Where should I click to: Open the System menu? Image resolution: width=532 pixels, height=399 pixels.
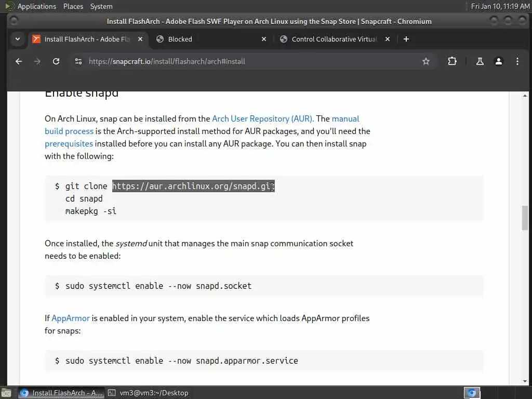101,6
